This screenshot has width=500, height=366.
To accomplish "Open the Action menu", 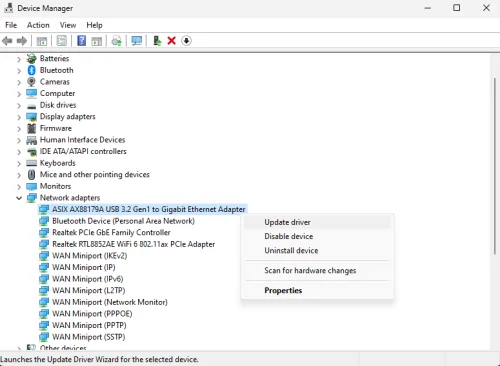I will click(38, 25).
